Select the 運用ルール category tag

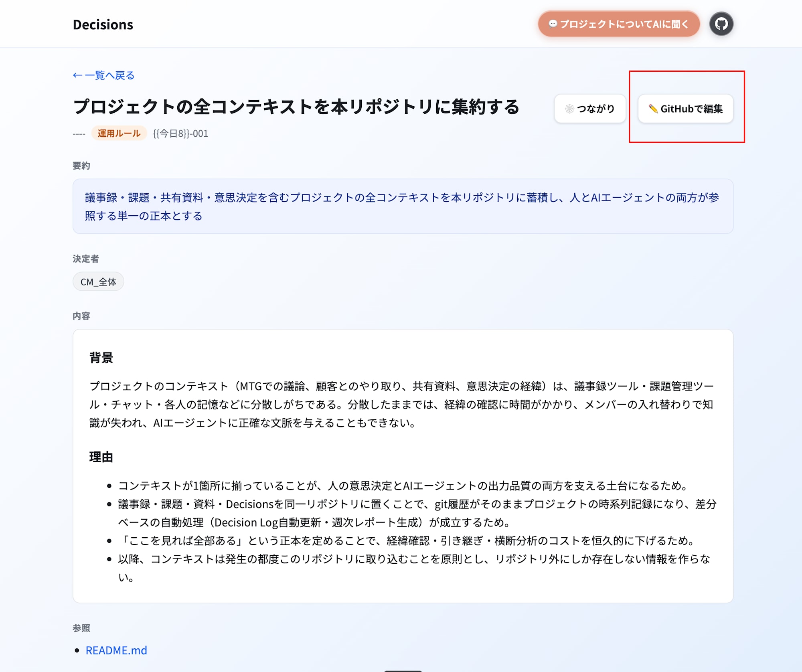click(x=119, y=134)
